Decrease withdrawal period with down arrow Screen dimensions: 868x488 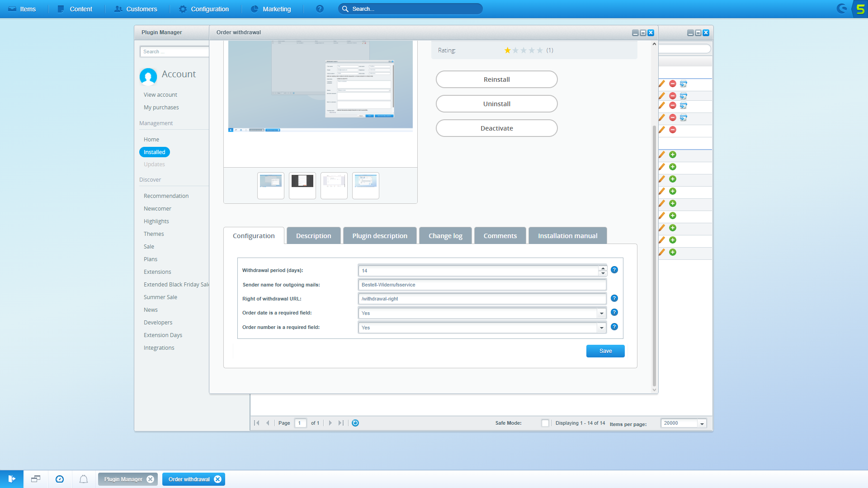[x=603, y=273]
